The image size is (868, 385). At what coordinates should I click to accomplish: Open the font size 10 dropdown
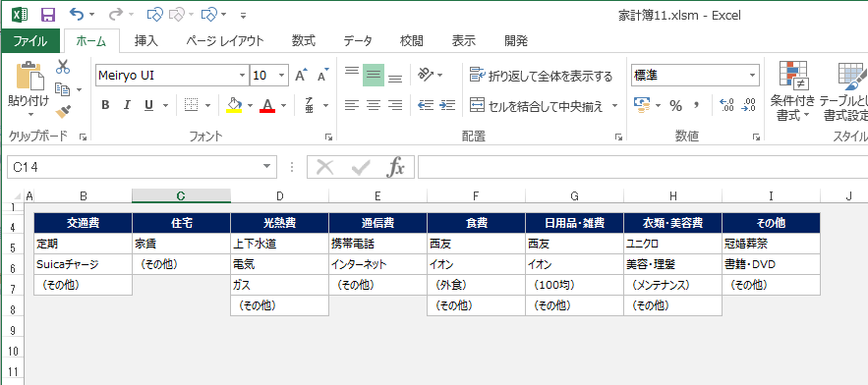(x=282, y=76)
